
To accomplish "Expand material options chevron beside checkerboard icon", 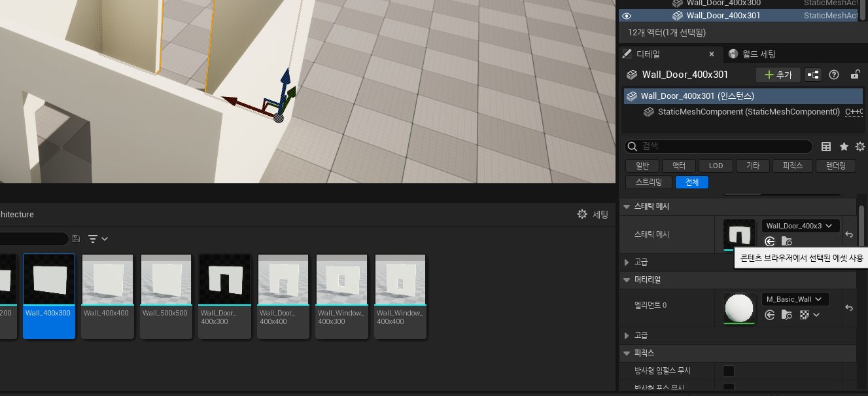I will [x=816, y=315].
